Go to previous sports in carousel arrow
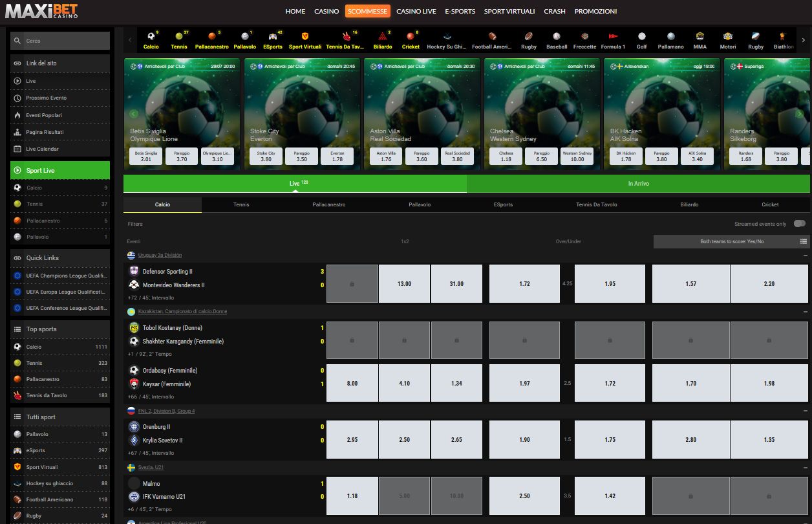Image resolution: width=812 pixels, height=524 pixels. [x=130, y=40]
